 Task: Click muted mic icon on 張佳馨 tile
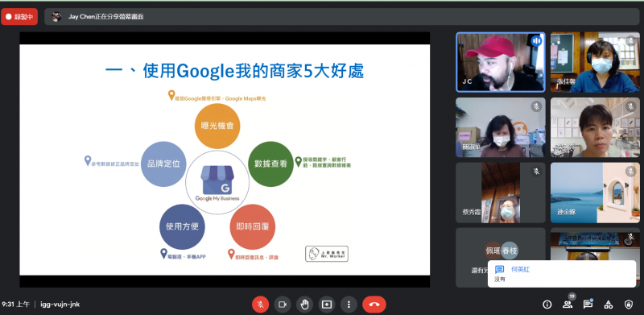coord(630,41)
